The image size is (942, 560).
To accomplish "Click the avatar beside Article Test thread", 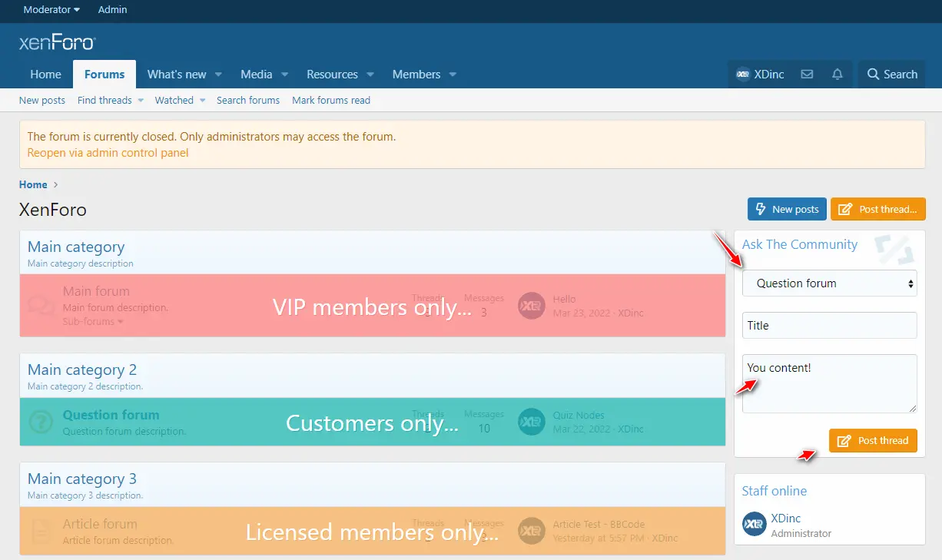I will (532, 531).
